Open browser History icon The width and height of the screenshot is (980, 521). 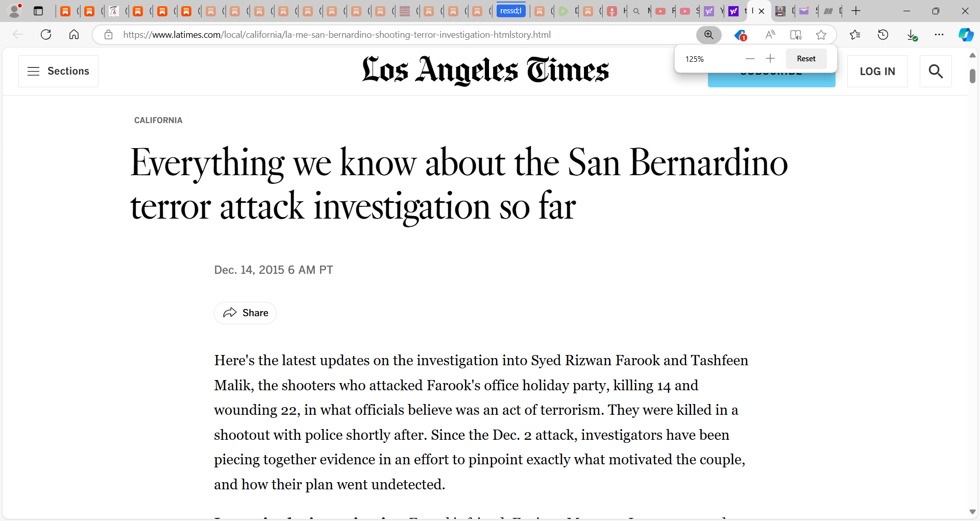coord(883,35)
